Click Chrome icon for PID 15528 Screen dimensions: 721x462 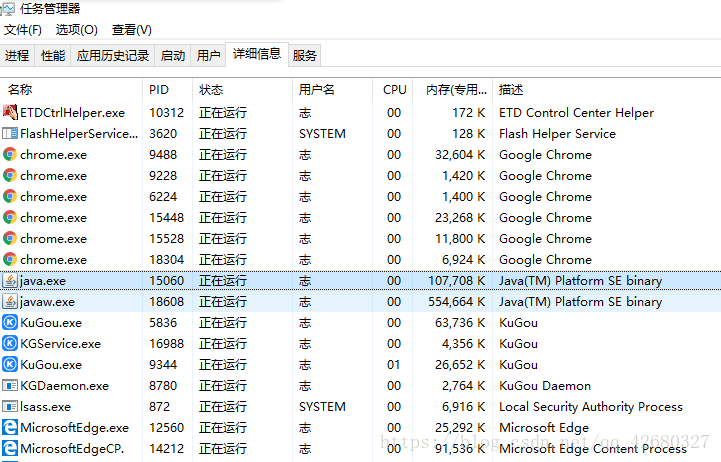click(10, 239)
